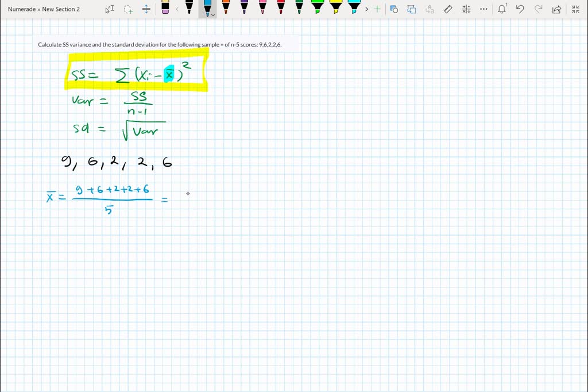
Task: Open notifications via the bell icon
Action: (x=501, y=9)
